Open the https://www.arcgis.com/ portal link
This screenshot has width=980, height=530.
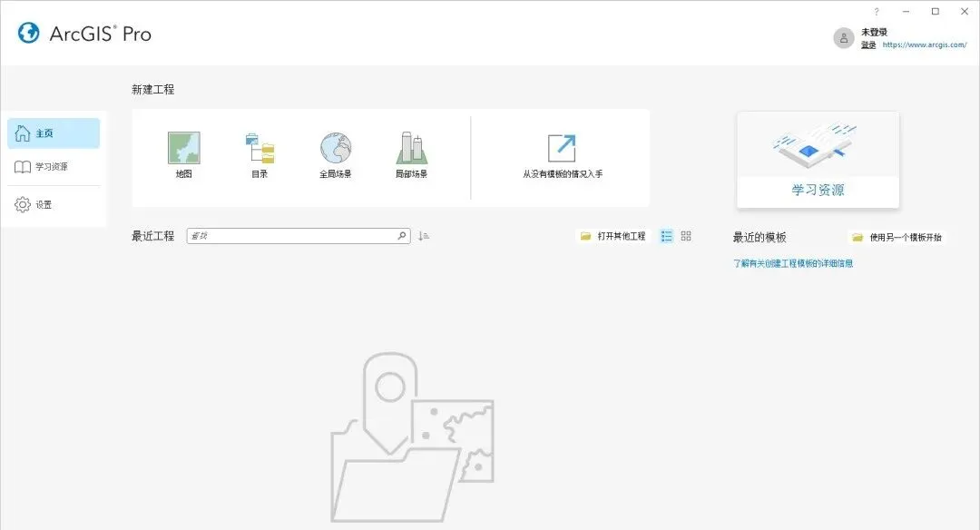(x=925, y=45)
